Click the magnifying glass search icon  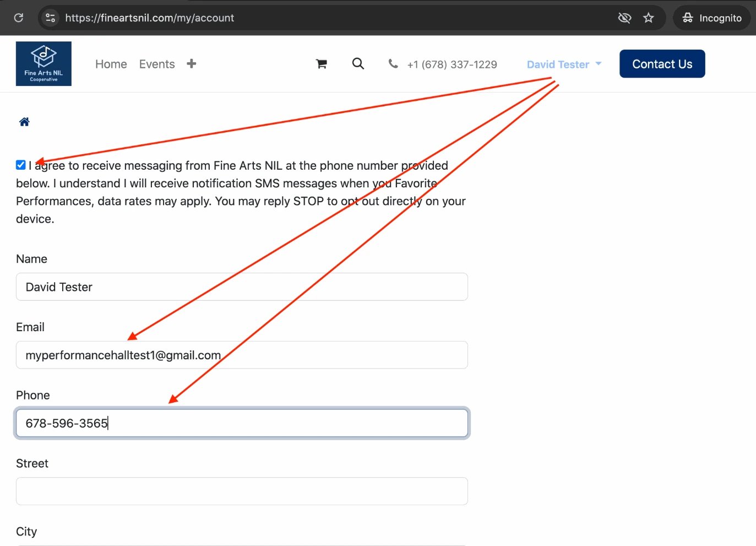[x=358, y=64]
